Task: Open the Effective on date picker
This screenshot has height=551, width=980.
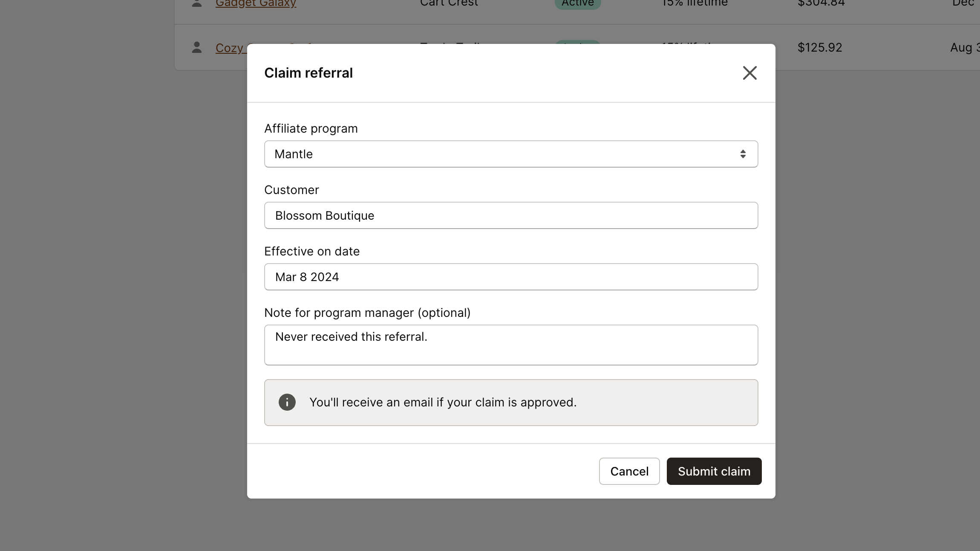Action: [510, 277]
